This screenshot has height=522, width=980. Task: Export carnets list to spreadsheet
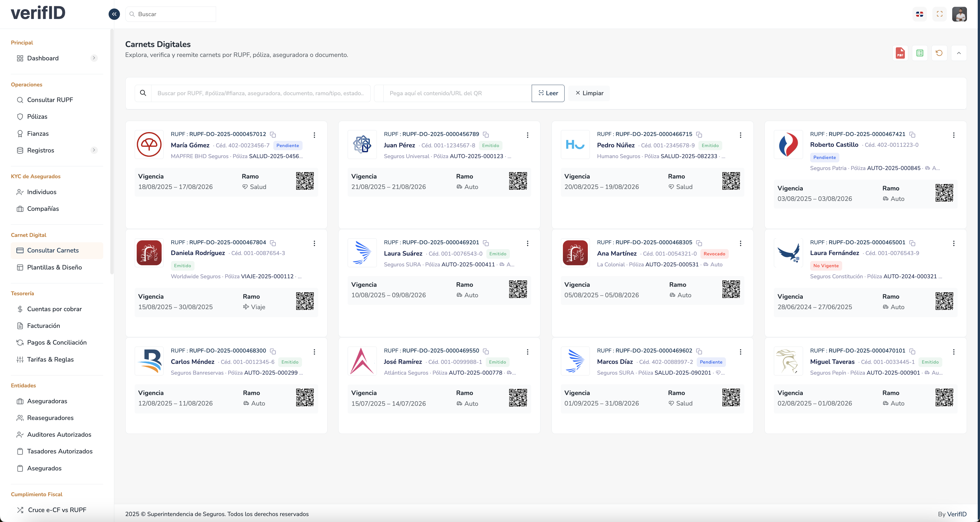tap(920, 53)
